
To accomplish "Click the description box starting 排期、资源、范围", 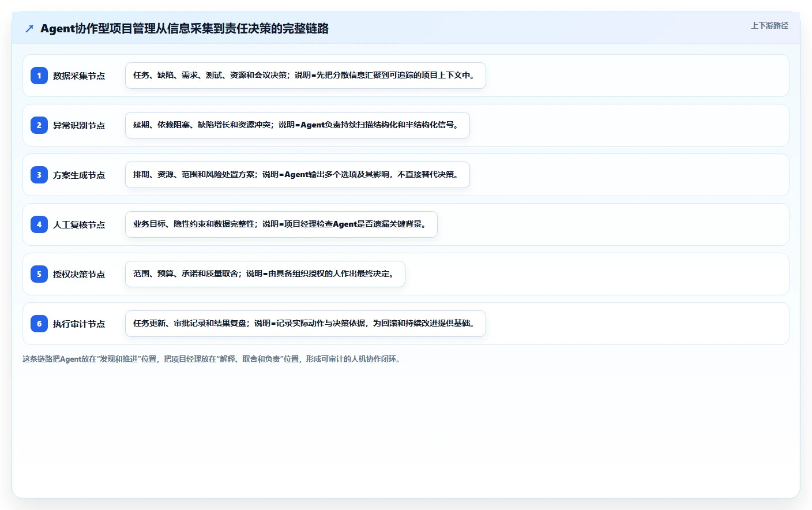I will [298, 175].
